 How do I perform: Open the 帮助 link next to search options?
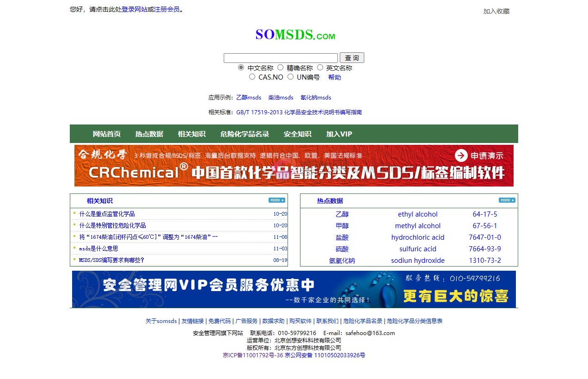[335, 77]
